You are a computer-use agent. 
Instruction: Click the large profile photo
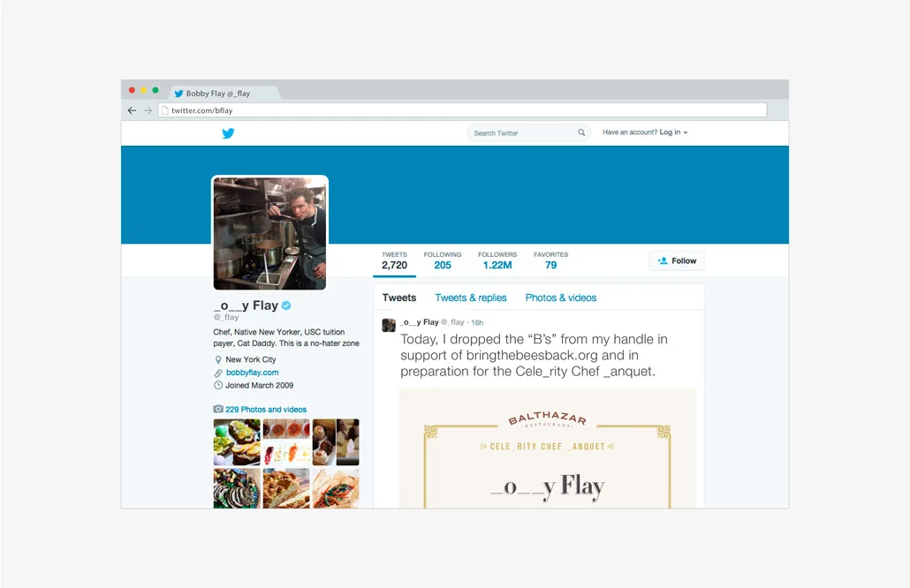269,234
